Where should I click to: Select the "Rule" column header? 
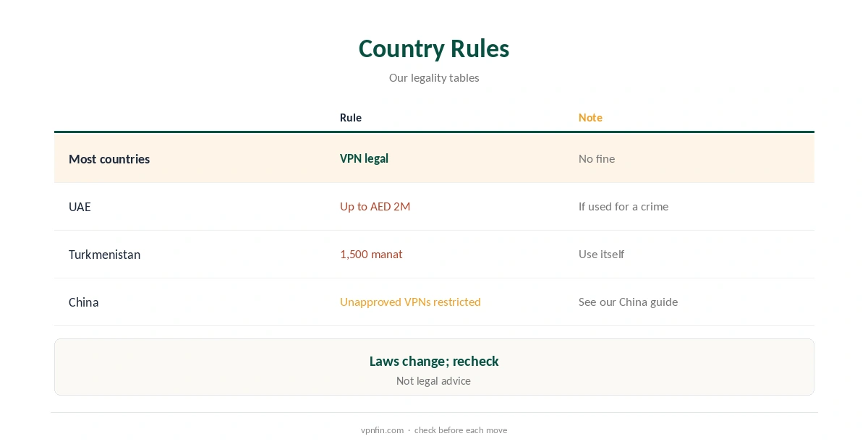point(351,118)
